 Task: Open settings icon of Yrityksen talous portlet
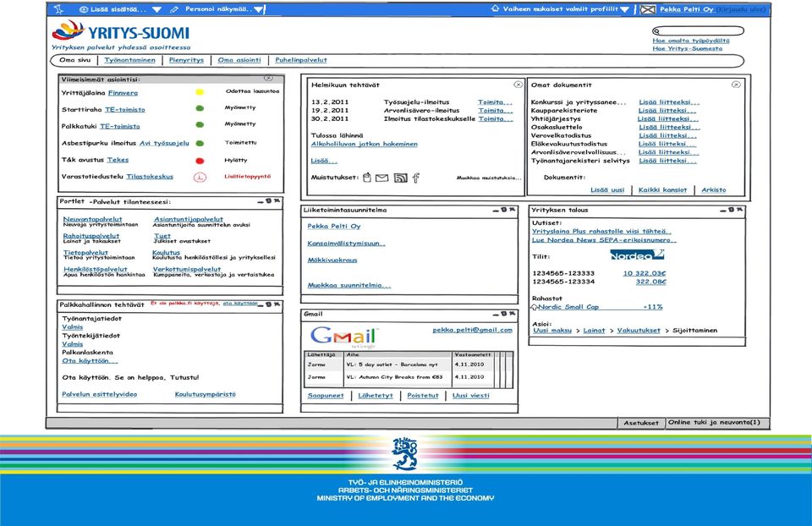click(731, 210)
